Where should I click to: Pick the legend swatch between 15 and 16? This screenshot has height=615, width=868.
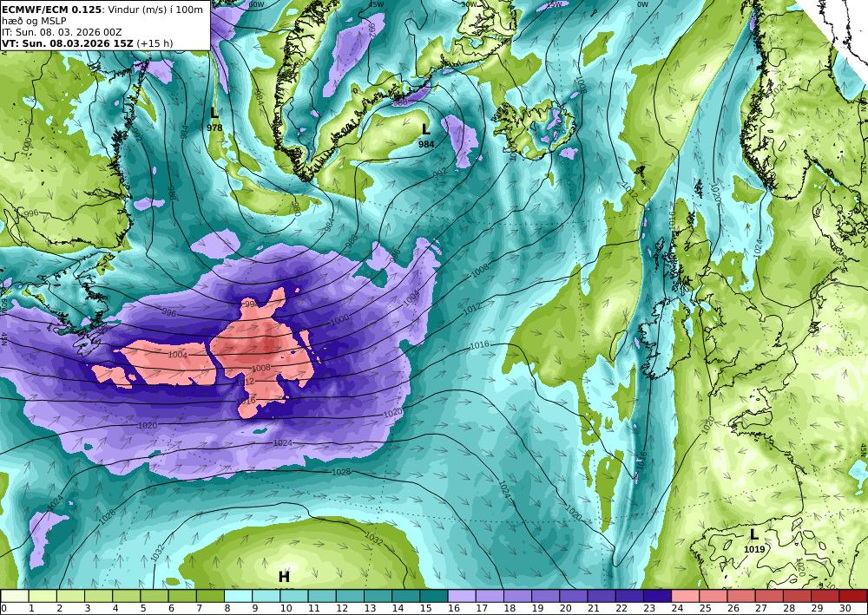tap(434, 596)
